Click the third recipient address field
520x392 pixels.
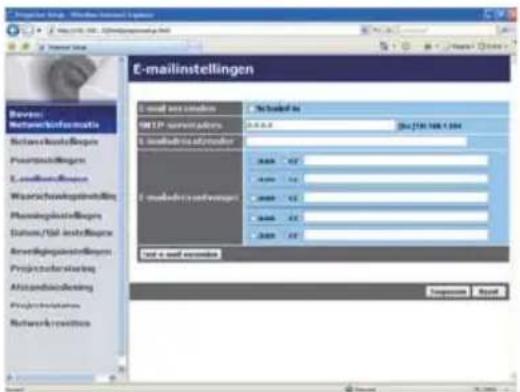pyautogui.click(x=395, y=198)
